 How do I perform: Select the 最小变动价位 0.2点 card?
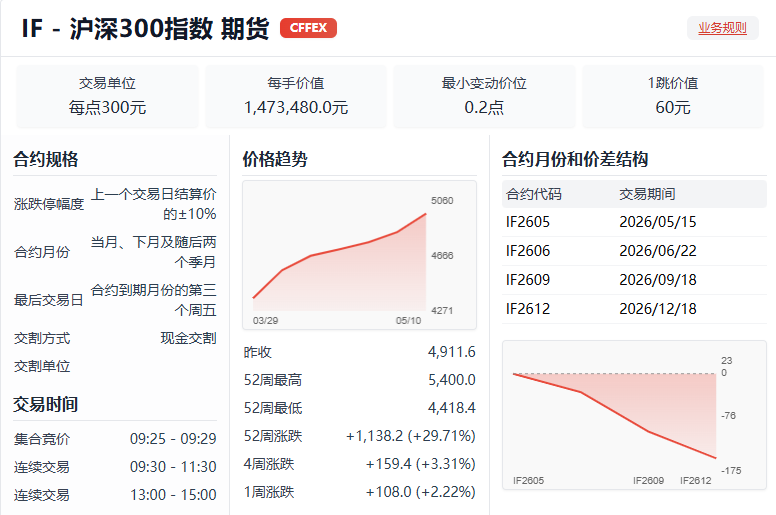pyautogui.click(x=484, y=96)
